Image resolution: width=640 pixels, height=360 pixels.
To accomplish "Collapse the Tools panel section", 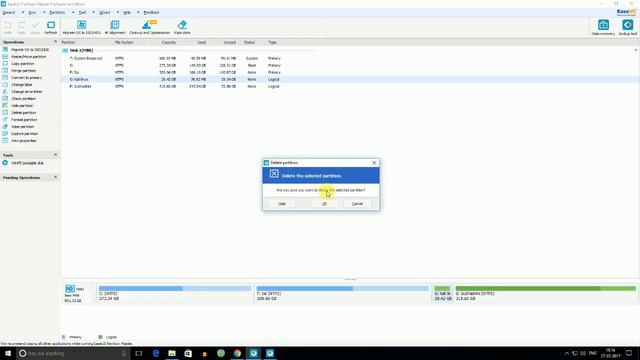I will tap(56, 155).
